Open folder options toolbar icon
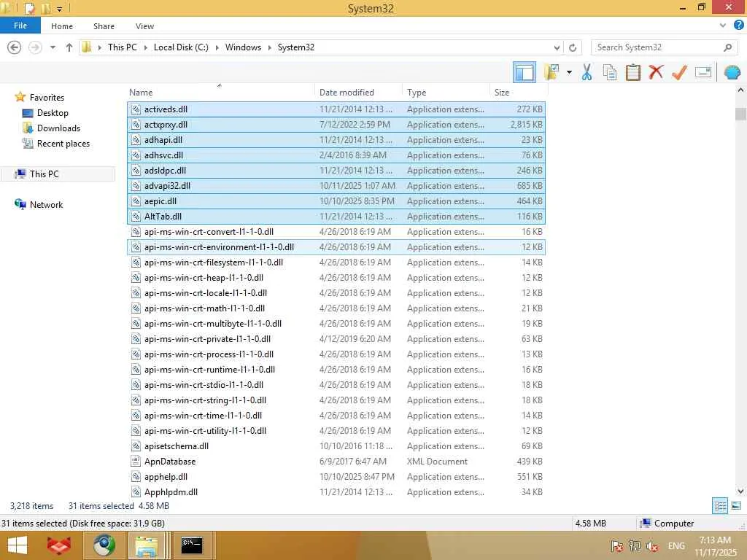The width and height of the screenshot is (747, 560). click(x=551, y=72)
